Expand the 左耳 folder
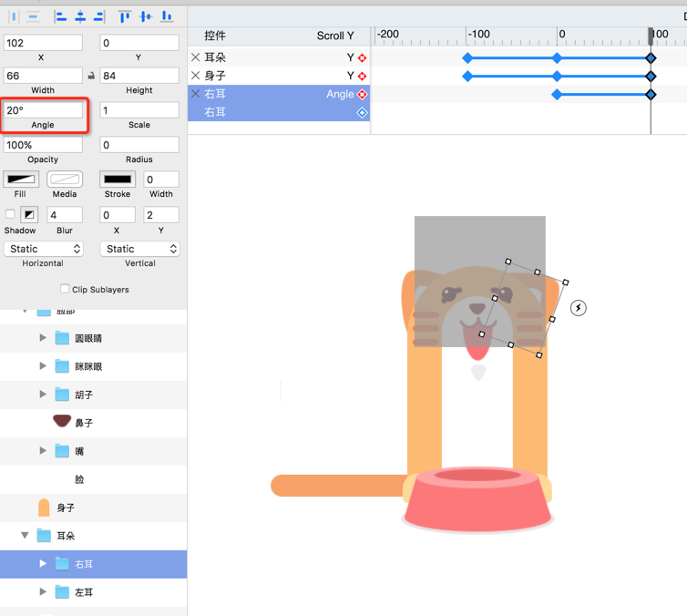The image size is (687, 616). click(x=43, y=592)
